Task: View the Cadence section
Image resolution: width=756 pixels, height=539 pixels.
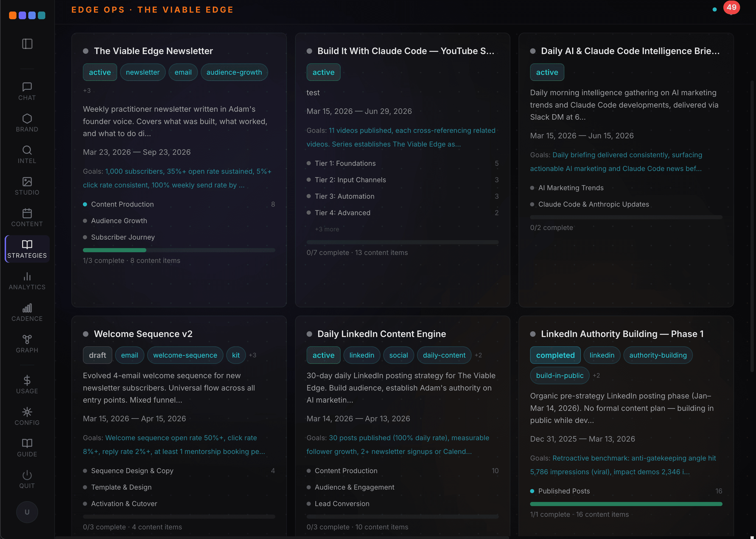Action: (x=27, y=312)
